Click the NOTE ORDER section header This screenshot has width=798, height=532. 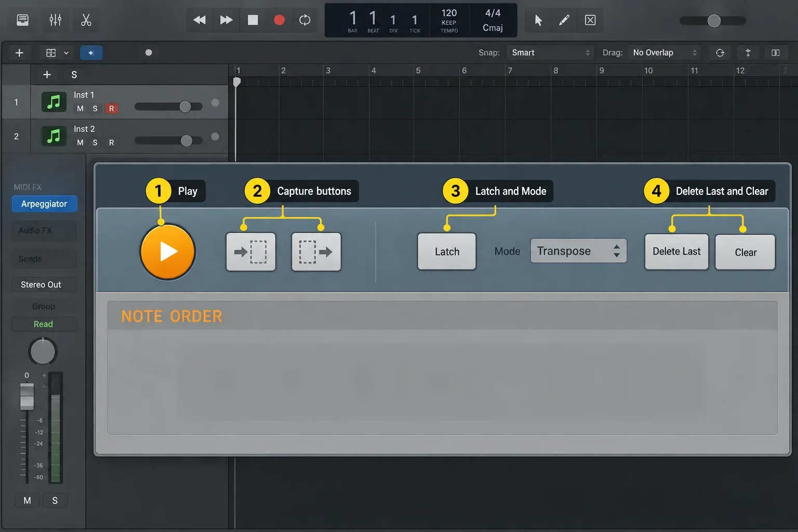tap(442, 316)
